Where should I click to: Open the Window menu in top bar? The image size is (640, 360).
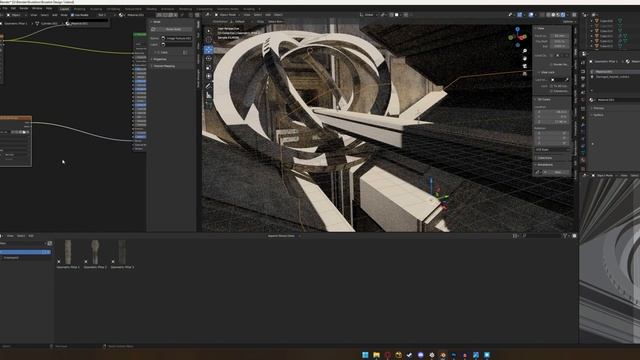tap(37, 8)
